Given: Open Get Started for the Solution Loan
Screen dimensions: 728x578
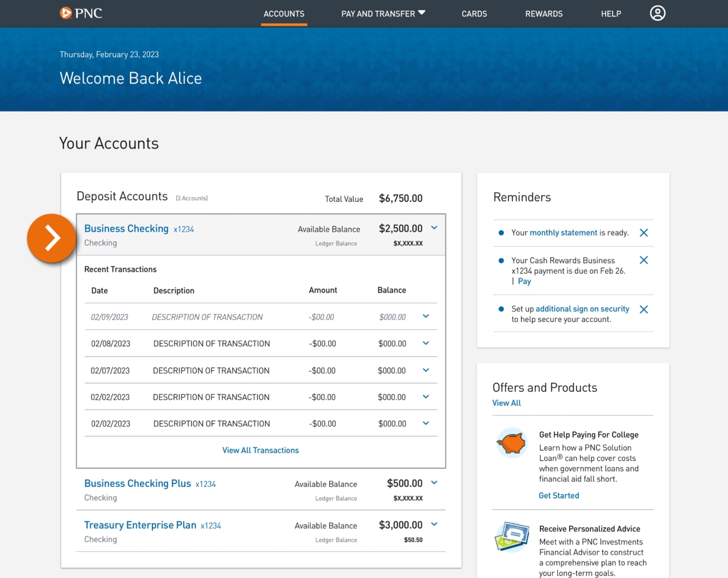Looking at the screenshot, I should click(x=559, y=495).
